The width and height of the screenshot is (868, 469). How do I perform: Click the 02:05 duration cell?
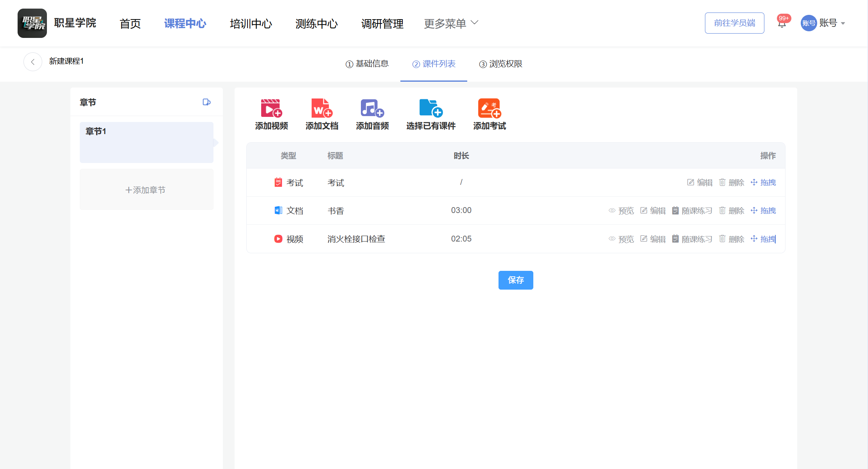tap(461, 239)
